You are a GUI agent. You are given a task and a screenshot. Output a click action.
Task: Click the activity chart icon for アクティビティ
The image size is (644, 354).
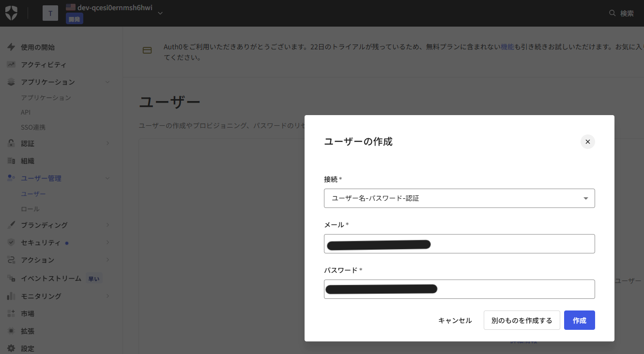coord(11,64)
